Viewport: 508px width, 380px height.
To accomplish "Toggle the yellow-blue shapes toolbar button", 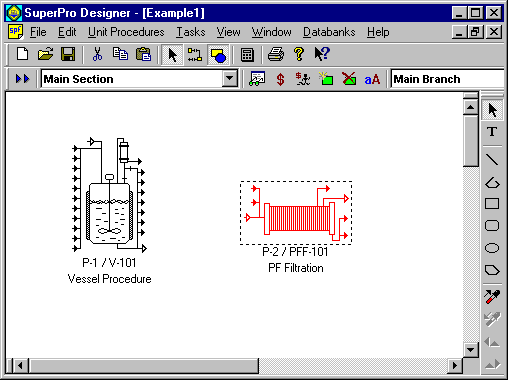I will click(218, 55).
